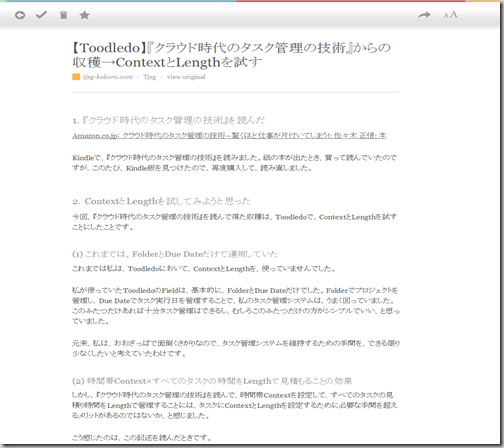Archive the article with the checkmark icon
504x448 pixels.
pos(41,15)
